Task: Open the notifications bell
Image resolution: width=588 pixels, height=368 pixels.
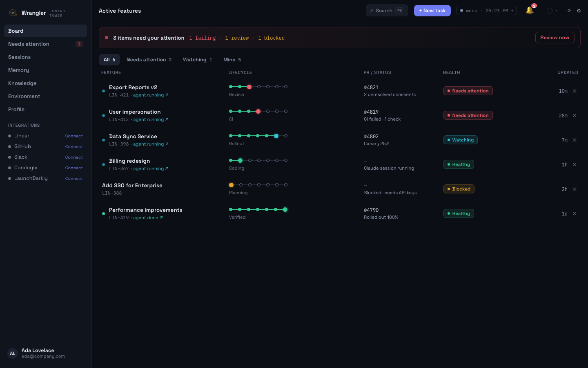Action: (530, 11)
